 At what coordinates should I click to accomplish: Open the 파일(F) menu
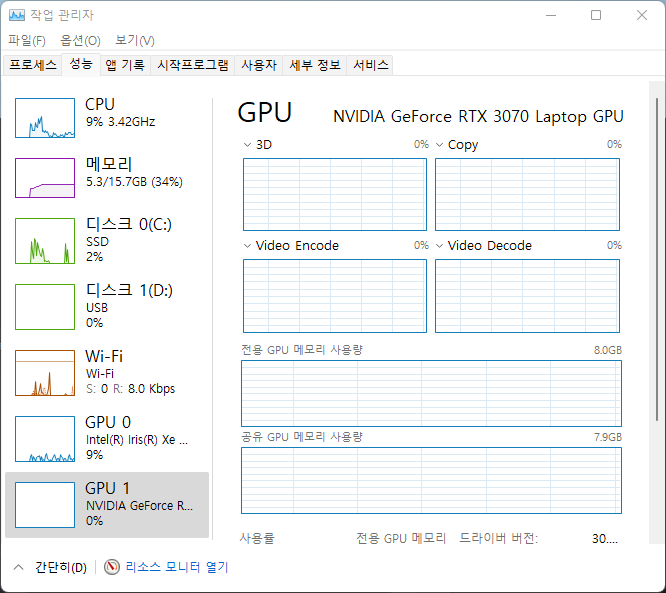coord(27,40)
